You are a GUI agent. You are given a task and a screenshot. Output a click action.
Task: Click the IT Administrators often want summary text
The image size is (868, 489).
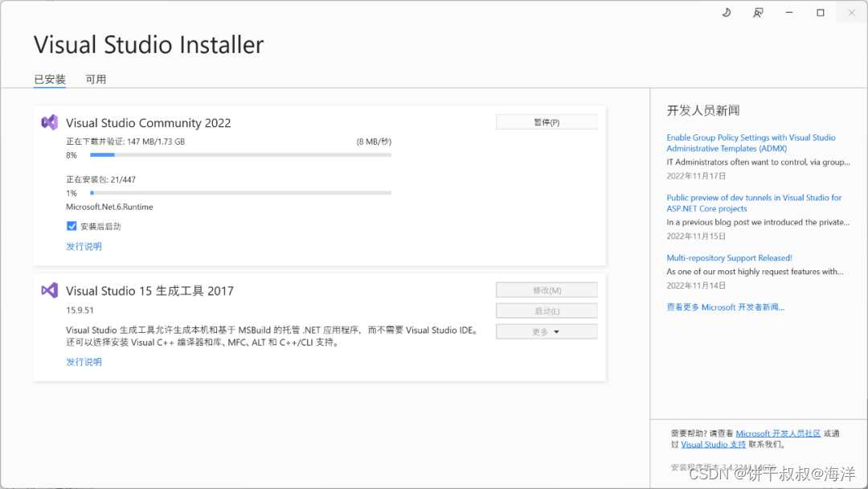pos(758,162)
